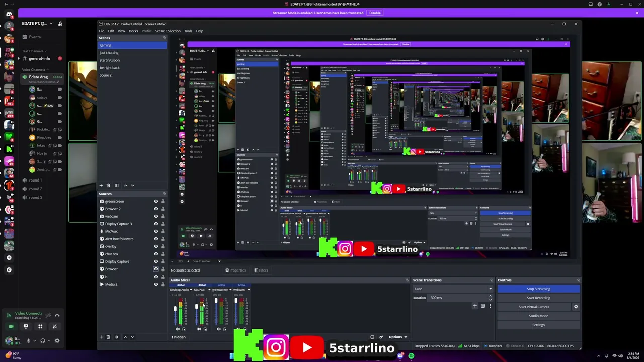This screenshot has height=362, width=644.
Task: Open Scene Collection menu
Action: point(168,31)
